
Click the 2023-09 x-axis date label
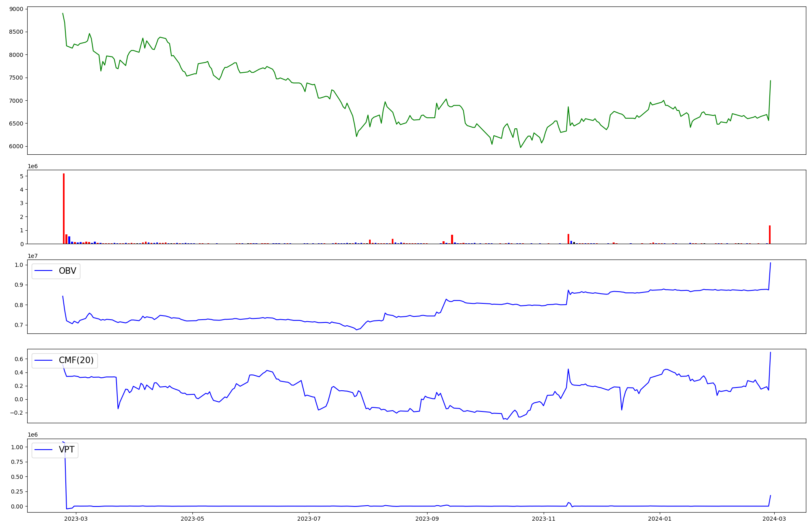[x=427, y=519]
